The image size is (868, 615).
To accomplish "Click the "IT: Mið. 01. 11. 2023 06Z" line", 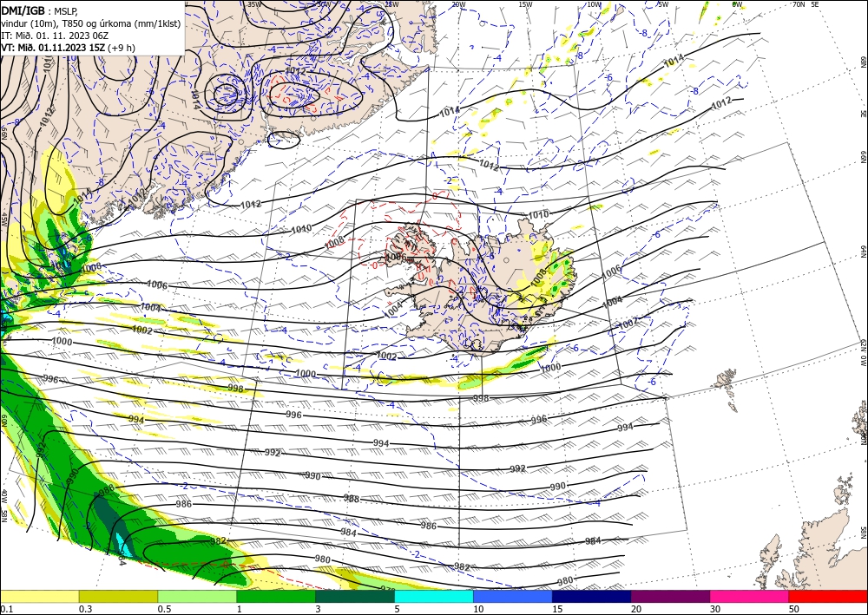I will (55, 36).
